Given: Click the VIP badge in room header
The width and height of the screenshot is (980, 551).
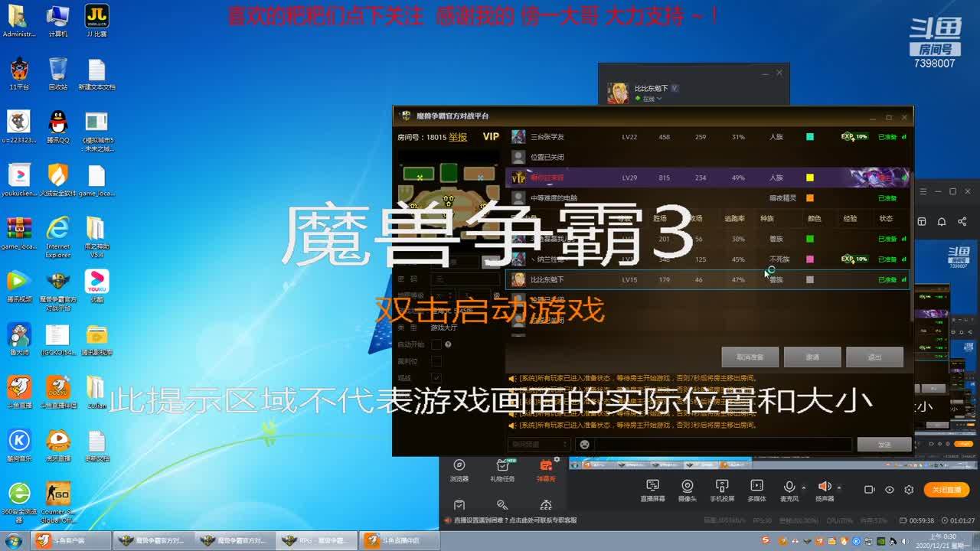Looking at the screenshot, I should coord(491,137).
